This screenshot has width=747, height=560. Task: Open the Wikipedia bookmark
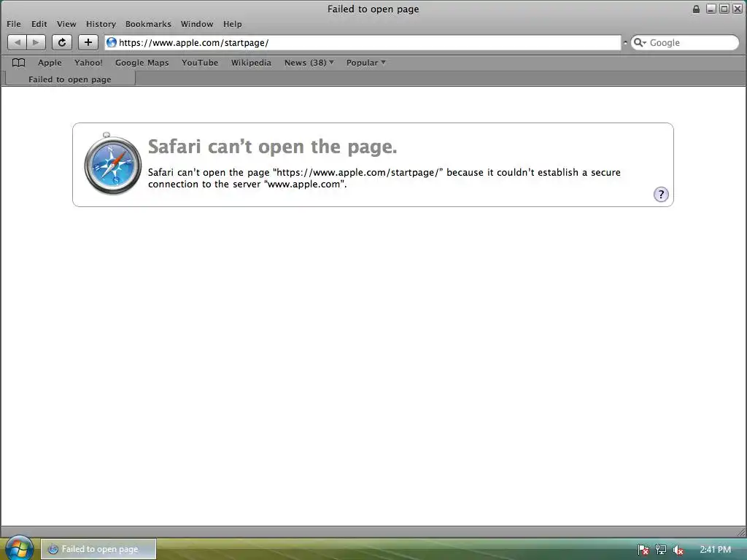pyautogui.click(x=251, y=63)
